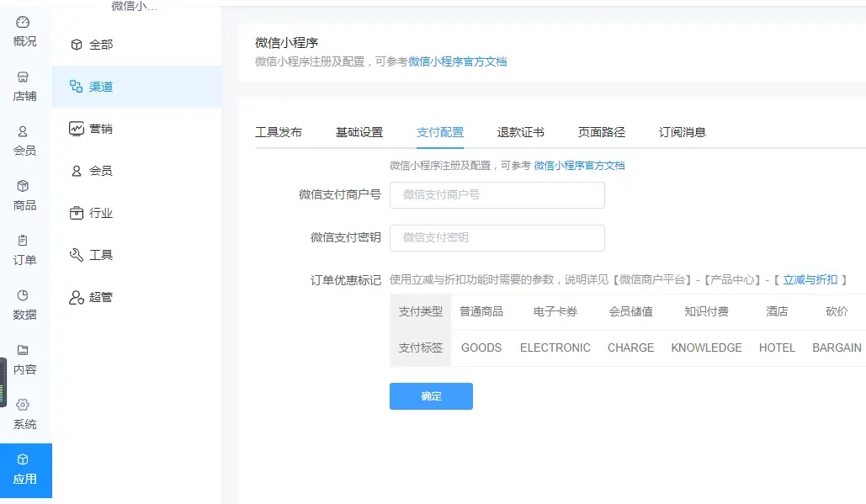The width and height of the screenshot is (866, 504).
Task: Open the 订阅消息 tab
Action: pos(682,132)
